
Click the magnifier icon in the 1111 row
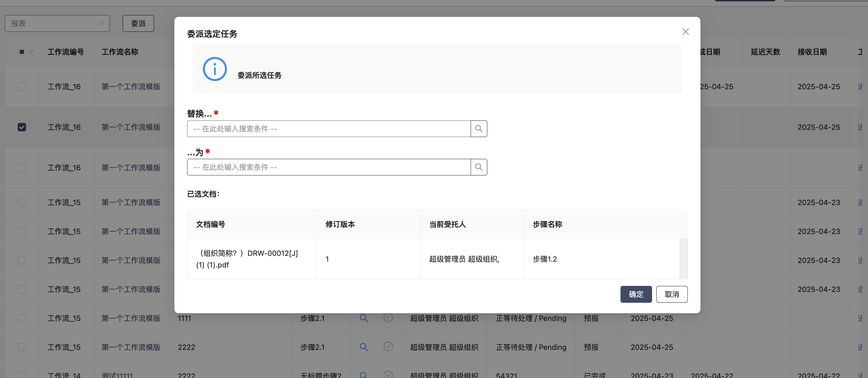(x=364, y=318)
